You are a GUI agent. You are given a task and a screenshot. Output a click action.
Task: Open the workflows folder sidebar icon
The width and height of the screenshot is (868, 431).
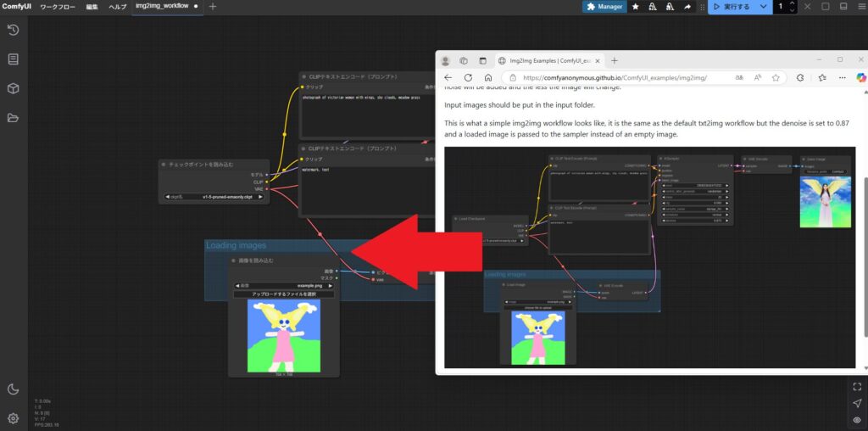(x=14, y=117)
